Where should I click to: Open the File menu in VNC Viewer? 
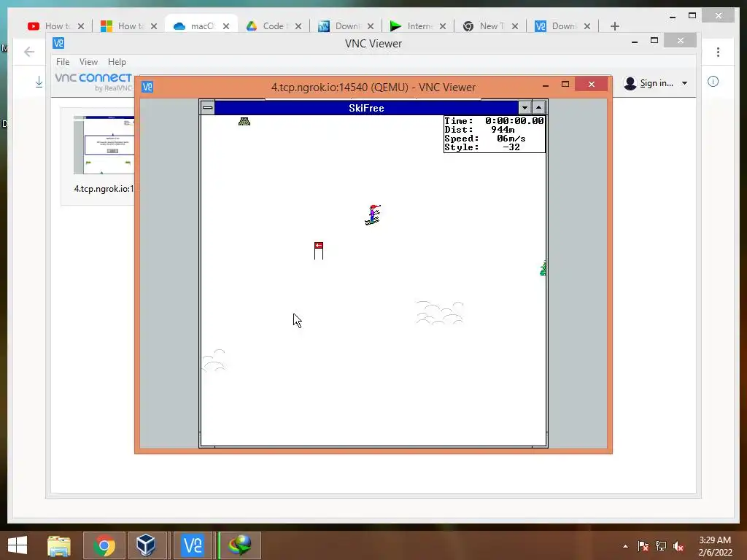pyautogui.click(x=63, y=62)
